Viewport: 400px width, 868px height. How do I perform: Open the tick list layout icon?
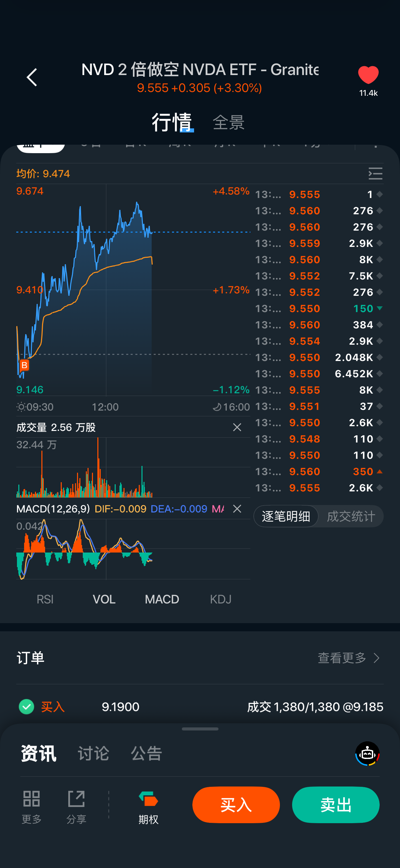pyautogui.click(x=375, y=174)
